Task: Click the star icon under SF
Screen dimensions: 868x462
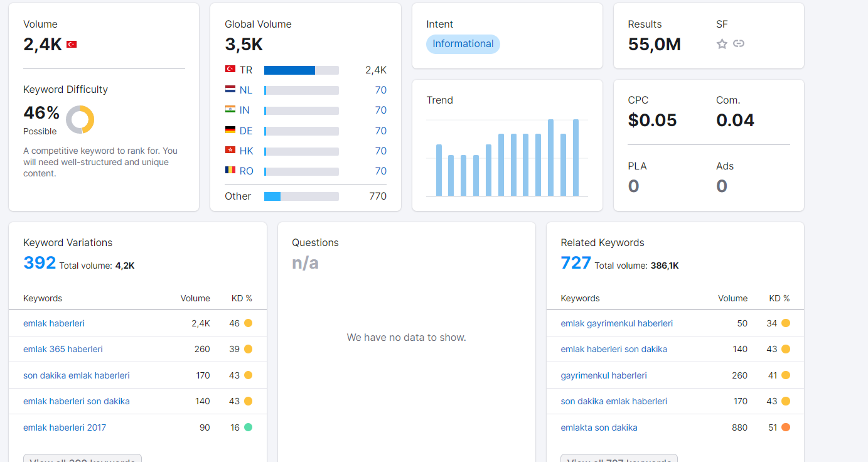Action: [x=722, y=44]
